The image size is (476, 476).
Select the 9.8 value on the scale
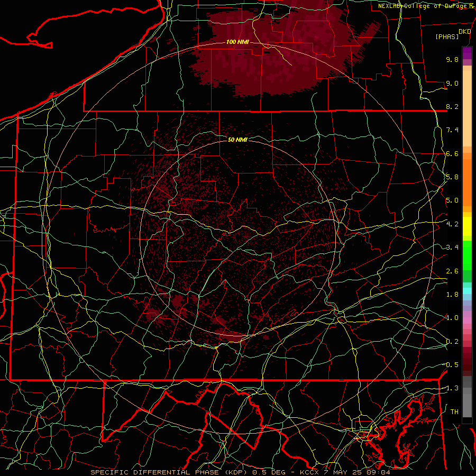click(x=452, y=59)
